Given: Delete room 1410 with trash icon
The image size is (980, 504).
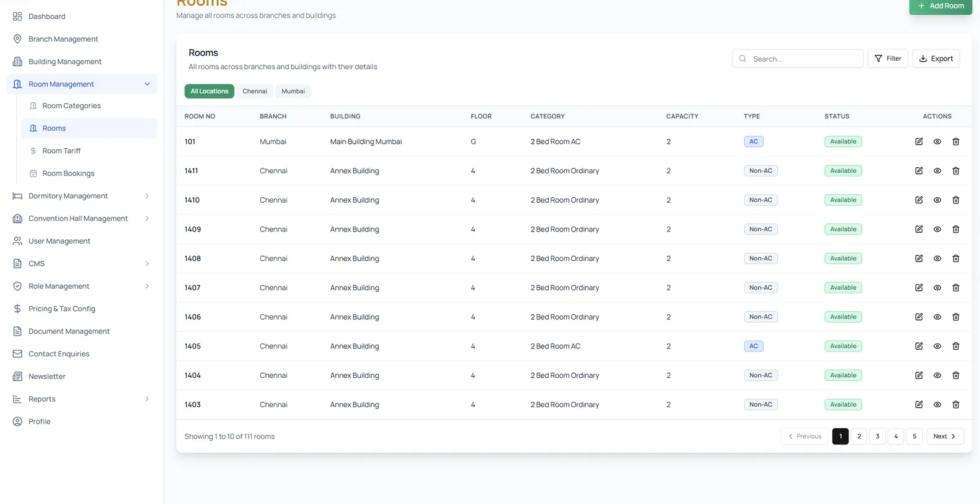Looking at the screenshot, I should pyautogui.click(x=956, y=200).
